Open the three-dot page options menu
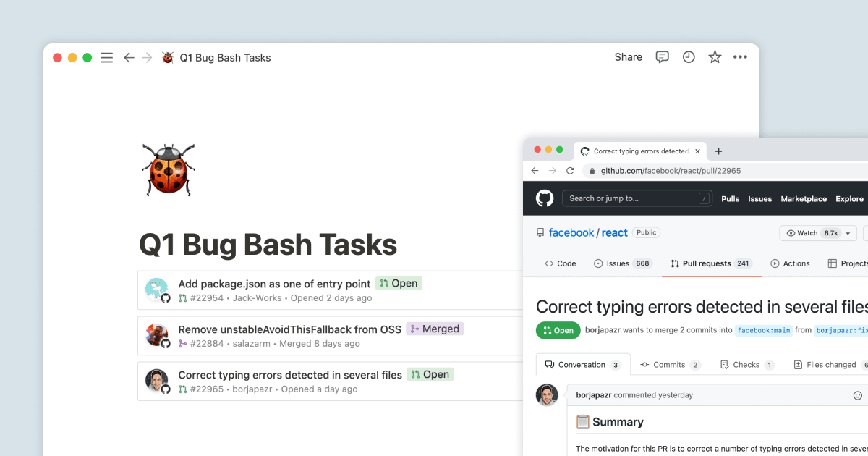Image resolution: width=868 pixels, height=456 pixels. tap(740, 57)
